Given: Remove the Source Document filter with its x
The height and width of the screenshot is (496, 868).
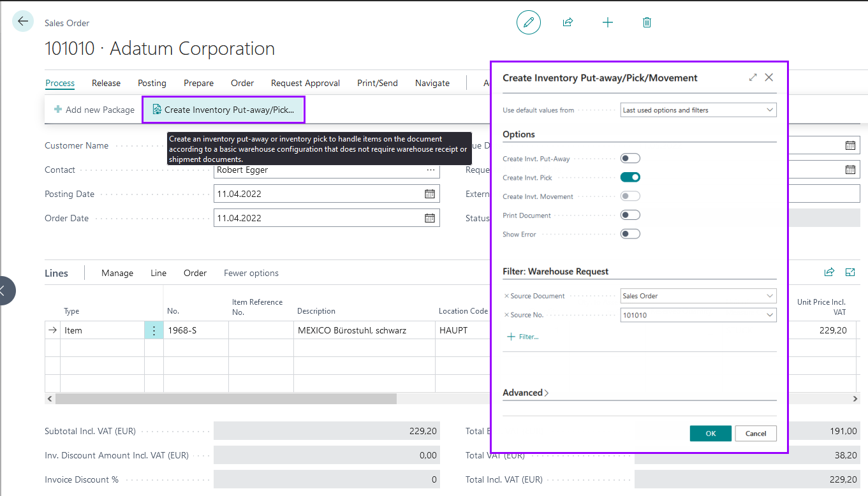Looking at the screenshot, I should point(506,296).
